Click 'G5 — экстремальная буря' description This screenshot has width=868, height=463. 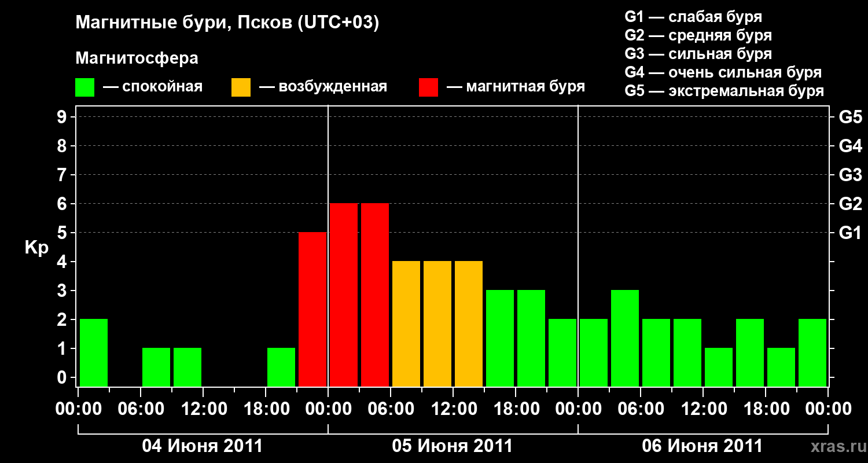point(724,91)
